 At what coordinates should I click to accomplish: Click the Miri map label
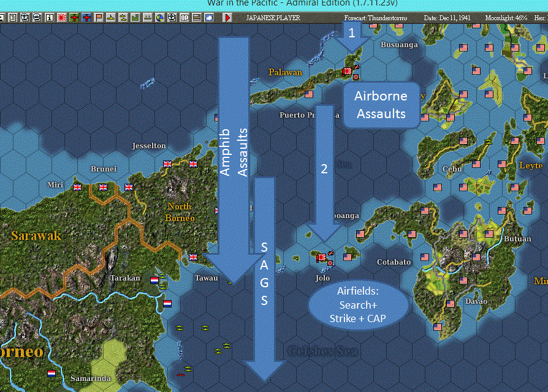(x=55, y=184)
